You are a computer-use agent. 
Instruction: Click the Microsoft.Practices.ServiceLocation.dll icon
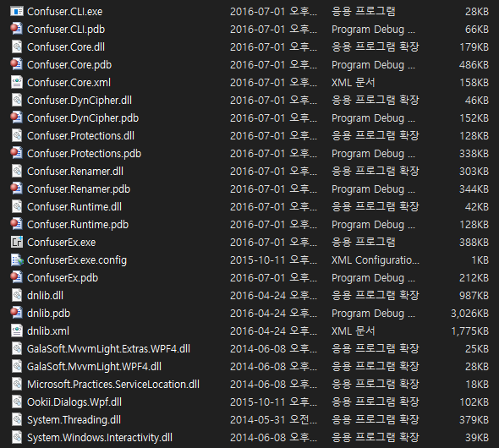pyautogui.click(x=17, y=385)
